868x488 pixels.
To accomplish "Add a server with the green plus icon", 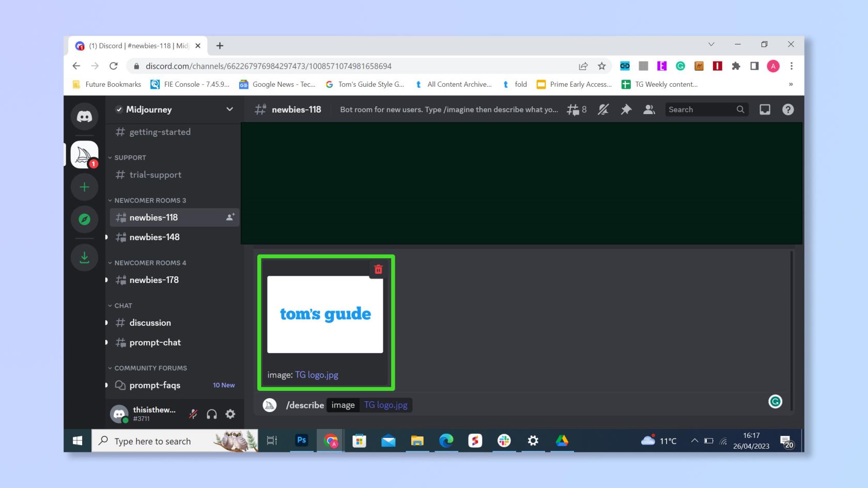I will [84, 187].
